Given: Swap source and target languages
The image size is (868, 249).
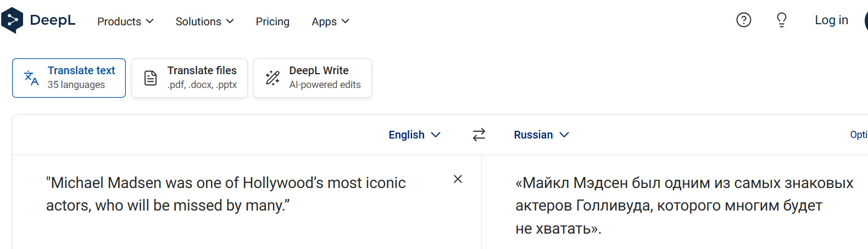Looking at the screenshot, I should tap(479, 135).
